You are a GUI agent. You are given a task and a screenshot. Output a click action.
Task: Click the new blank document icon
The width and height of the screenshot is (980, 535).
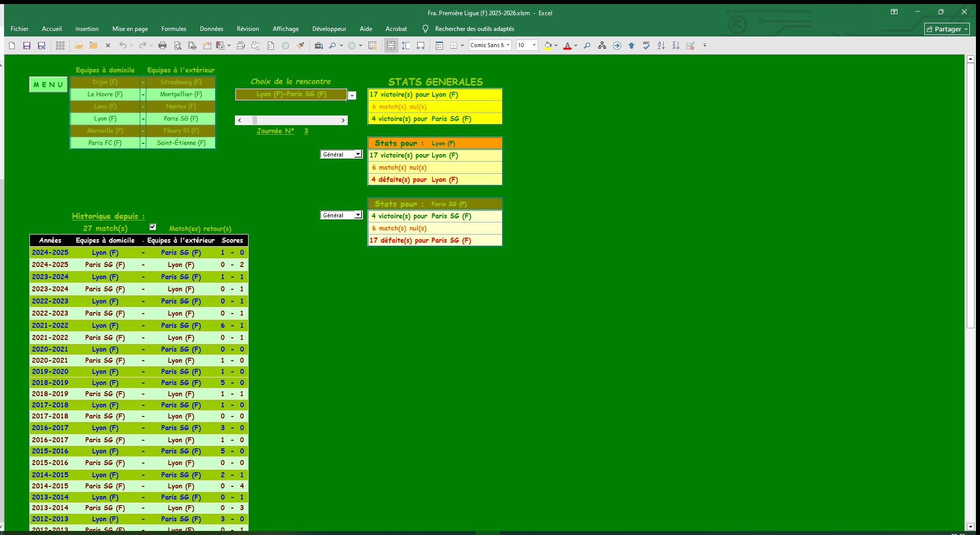pyautogui.click(x=12, y=46)
